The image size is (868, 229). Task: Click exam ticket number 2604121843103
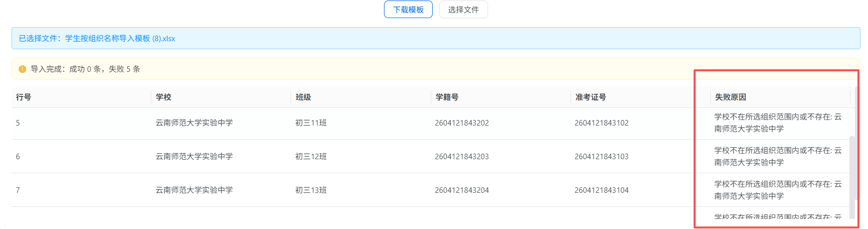[x=602, y=157]
